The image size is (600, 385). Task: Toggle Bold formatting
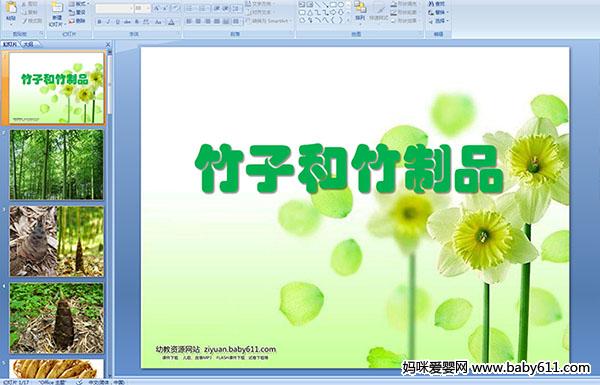click(x=99, y=22)
